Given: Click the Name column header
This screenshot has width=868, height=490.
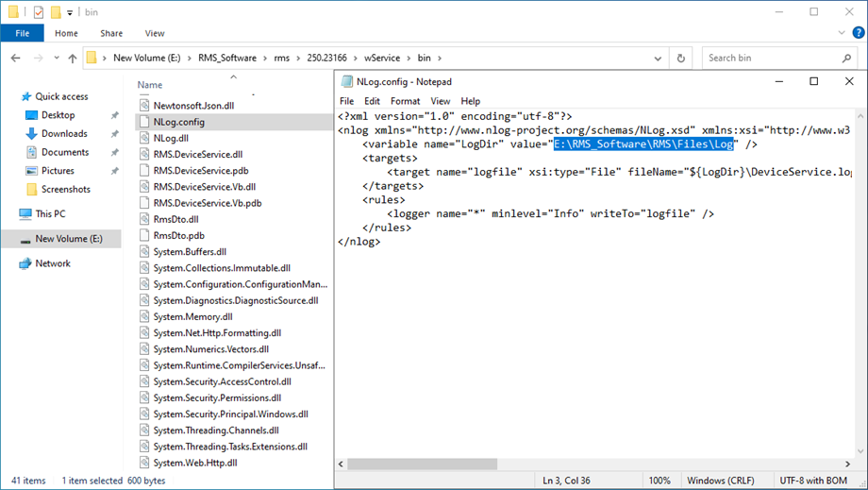Looking at the screenshot, I should tap(150, 85).
